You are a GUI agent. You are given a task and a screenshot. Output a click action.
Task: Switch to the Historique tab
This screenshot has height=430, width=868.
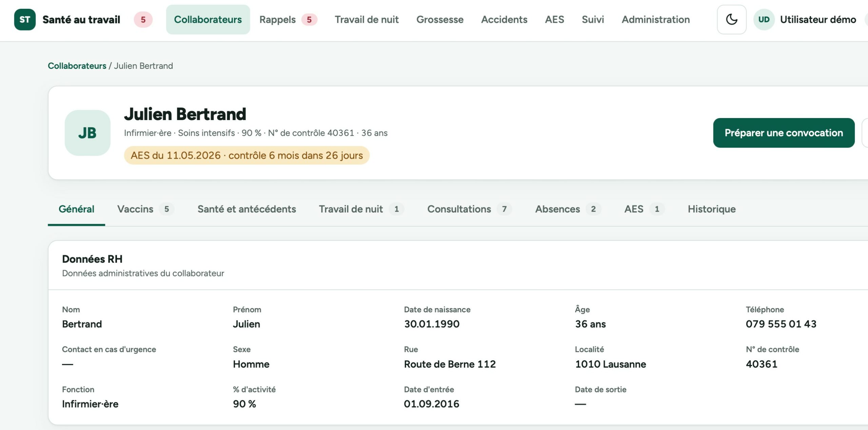[711, 209]
